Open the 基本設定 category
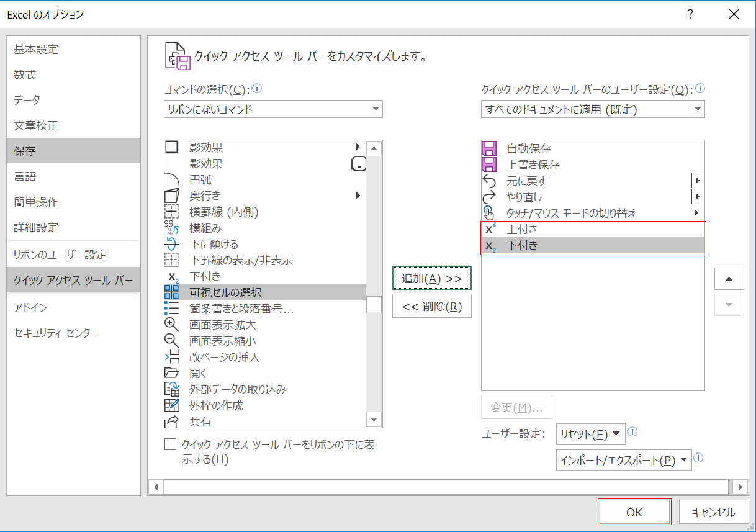Image resolution: width=756 pixels, height=532 pixels. (74, 49)
